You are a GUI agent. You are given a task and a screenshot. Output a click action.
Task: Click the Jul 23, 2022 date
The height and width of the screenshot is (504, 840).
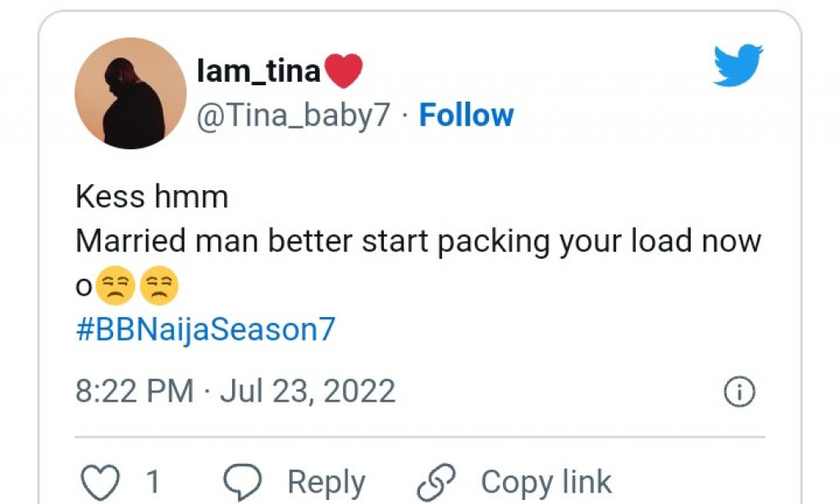pyautogui.click(x=307, y=391)
